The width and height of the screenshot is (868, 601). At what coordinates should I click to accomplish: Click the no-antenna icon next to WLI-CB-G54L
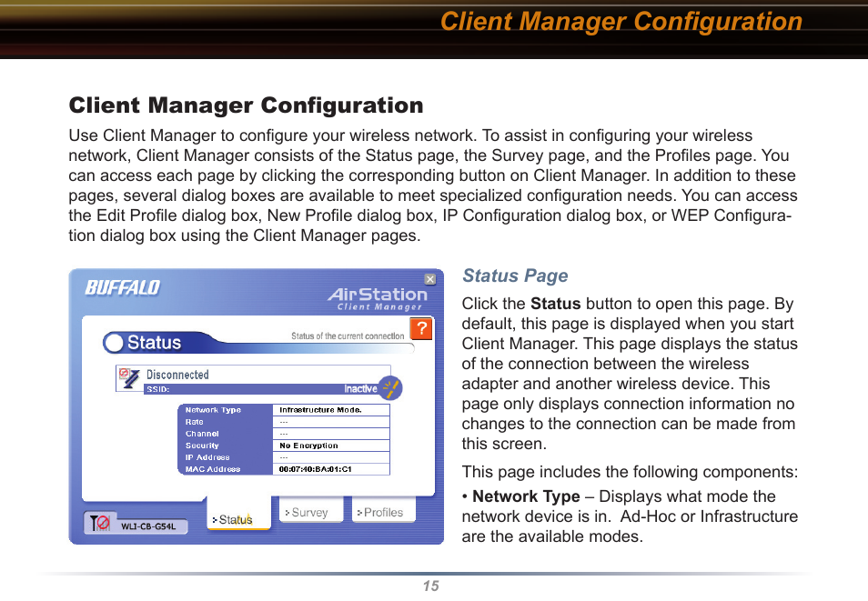100,523
